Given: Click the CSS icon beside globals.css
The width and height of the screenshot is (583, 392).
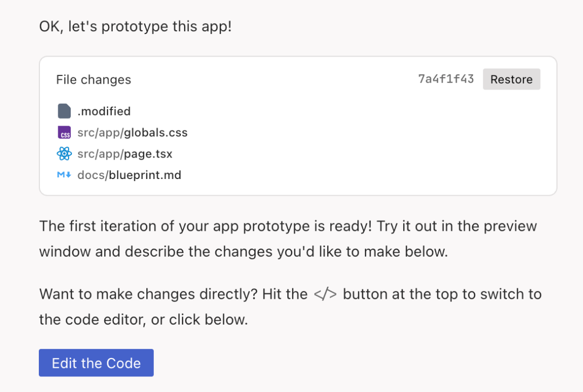Looking at the screenshot, I should [64, 132].
